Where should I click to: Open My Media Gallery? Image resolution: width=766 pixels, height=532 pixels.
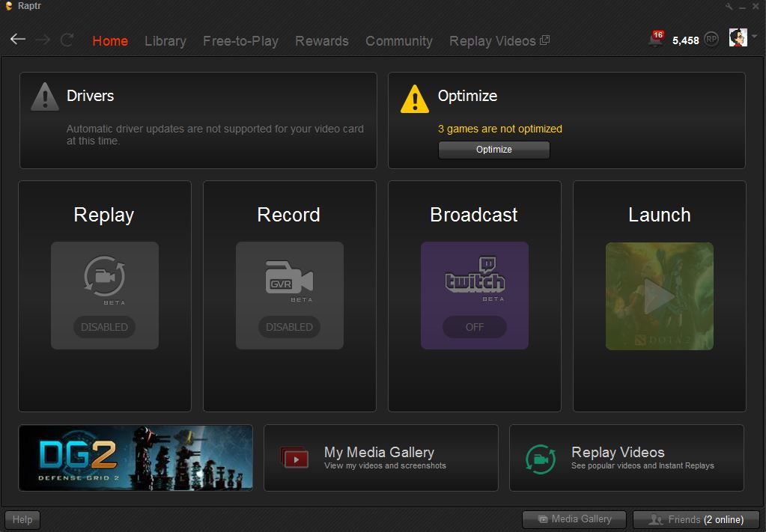(x=381, y=458)
